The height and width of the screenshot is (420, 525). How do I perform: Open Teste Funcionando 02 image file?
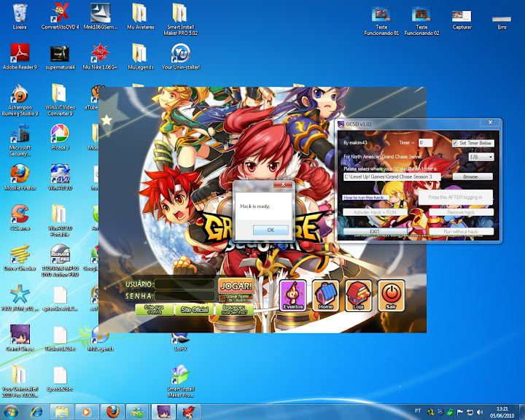click(421, 20)
